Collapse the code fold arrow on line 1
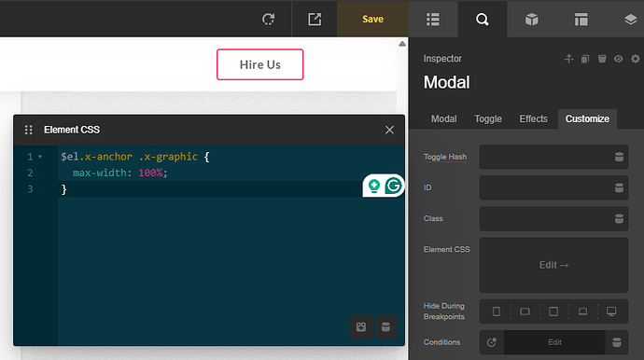 point(40,157)
